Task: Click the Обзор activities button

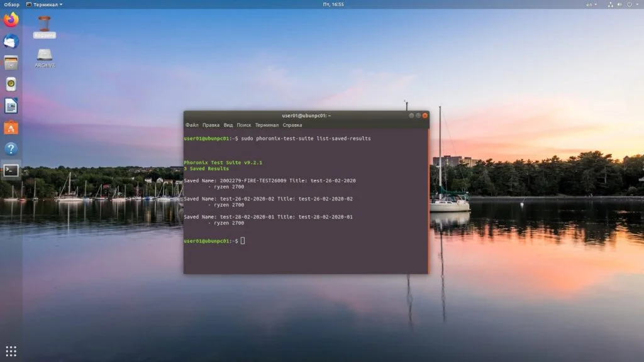Action: [11, 4]
